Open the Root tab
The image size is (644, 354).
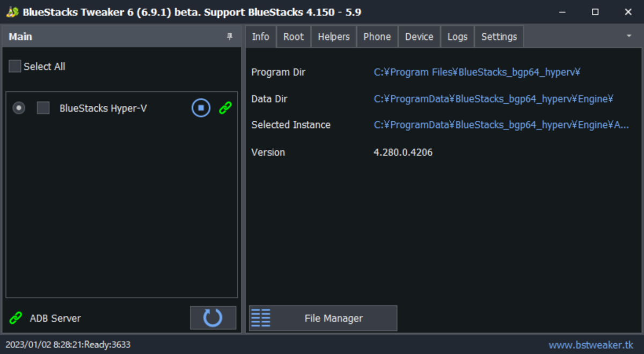294,37
